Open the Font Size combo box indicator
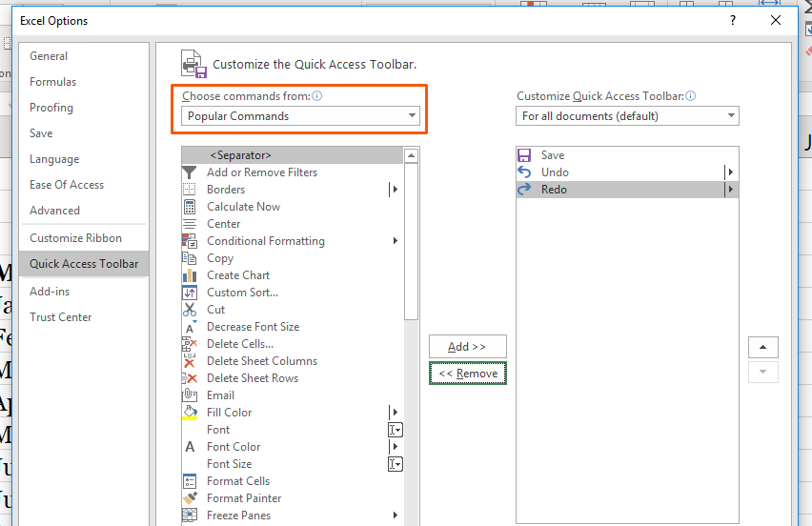The height and width of the screenshot is (526, 812). click(396, 464)
